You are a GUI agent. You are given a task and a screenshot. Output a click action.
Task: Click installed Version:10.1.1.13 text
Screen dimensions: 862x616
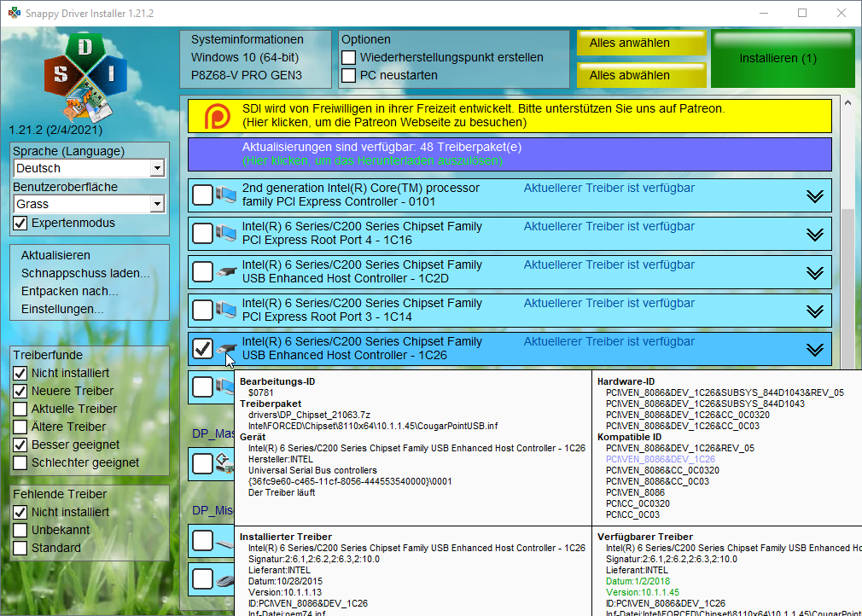pyautogui.click(x=285, y=592)
